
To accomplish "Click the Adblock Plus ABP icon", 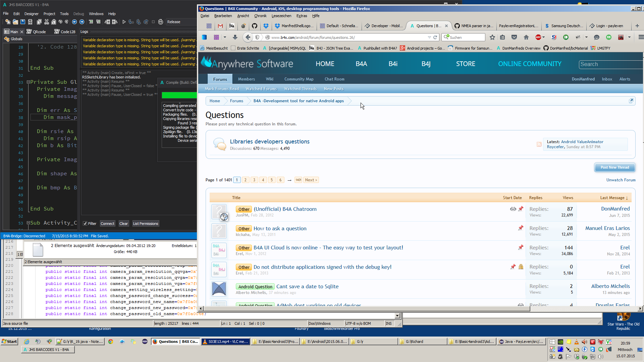I will pos(538,37).
